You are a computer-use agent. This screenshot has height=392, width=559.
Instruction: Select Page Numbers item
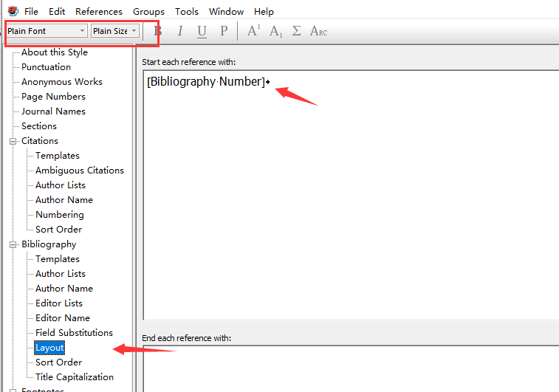[x=53, y=97]
